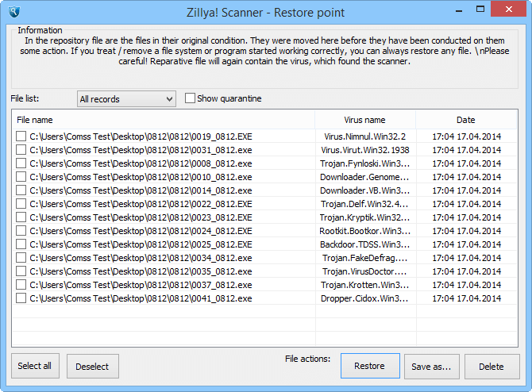
Task: Enable the Show quarantine checkbox
Action: (190, 98)
